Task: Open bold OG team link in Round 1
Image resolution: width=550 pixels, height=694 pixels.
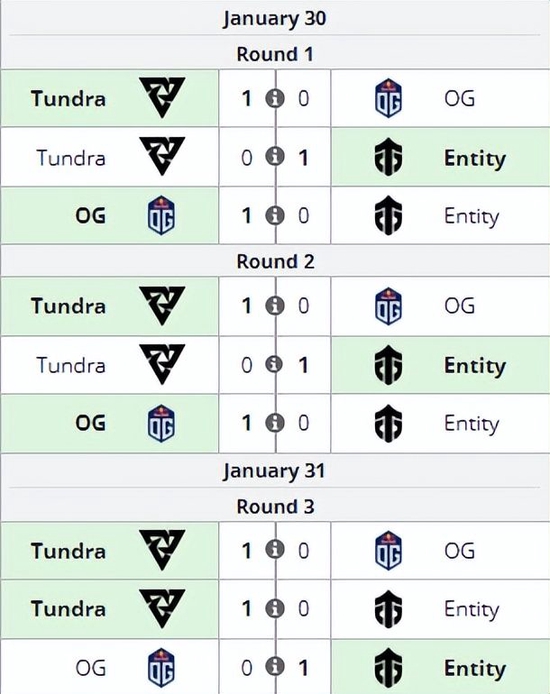Action: tap(91, 216)
